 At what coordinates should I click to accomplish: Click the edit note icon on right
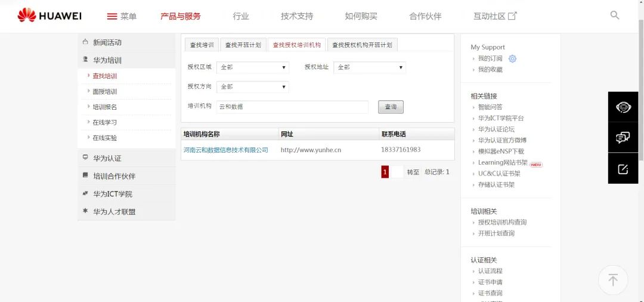623,169
